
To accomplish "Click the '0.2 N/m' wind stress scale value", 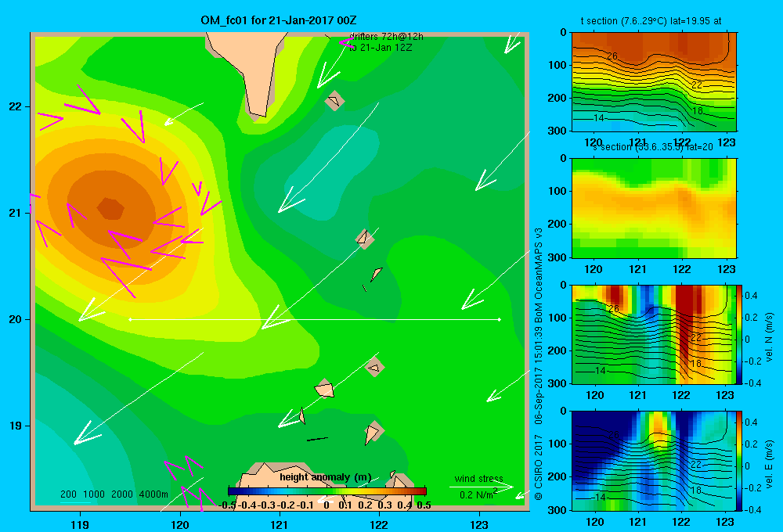I will [x=476, y=495].
